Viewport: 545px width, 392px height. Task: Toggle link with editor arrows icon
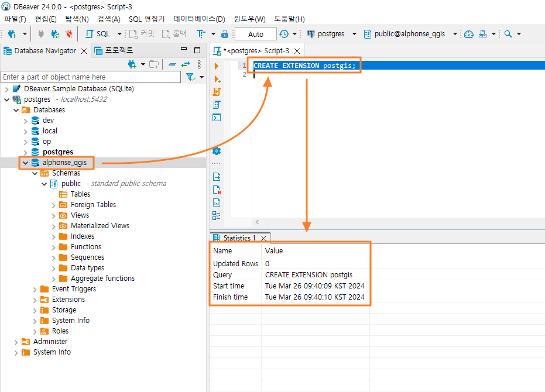pyautogui.click(x=186, y=64)
